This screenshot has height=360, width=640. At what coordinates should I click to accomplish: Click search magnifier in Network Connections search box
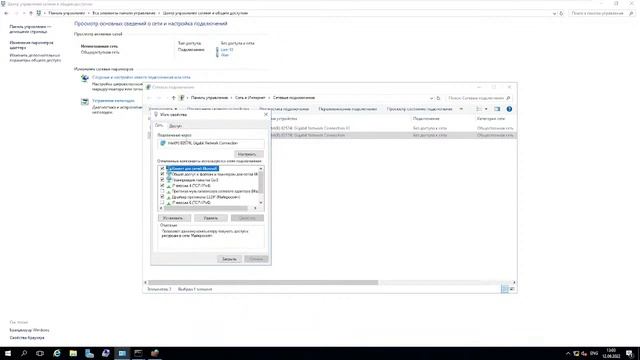click(x=508, y=98)
